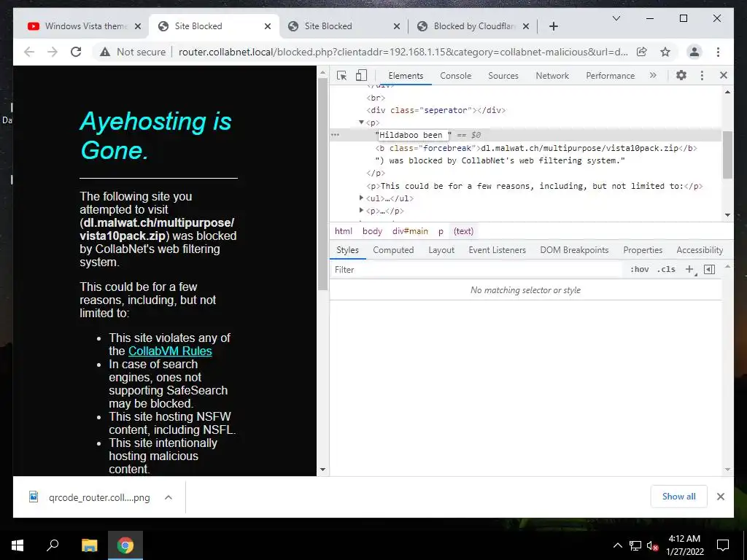This screenshot has width=747, height=560.
Task: Close the Windows Vista theme tab
Action: [138, 26]
